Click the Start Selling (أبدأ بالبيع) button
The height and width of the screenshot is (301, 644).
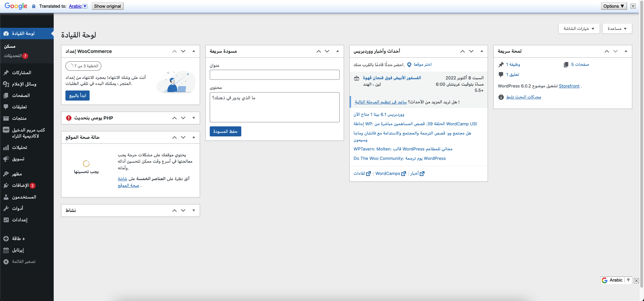[78, 96]
